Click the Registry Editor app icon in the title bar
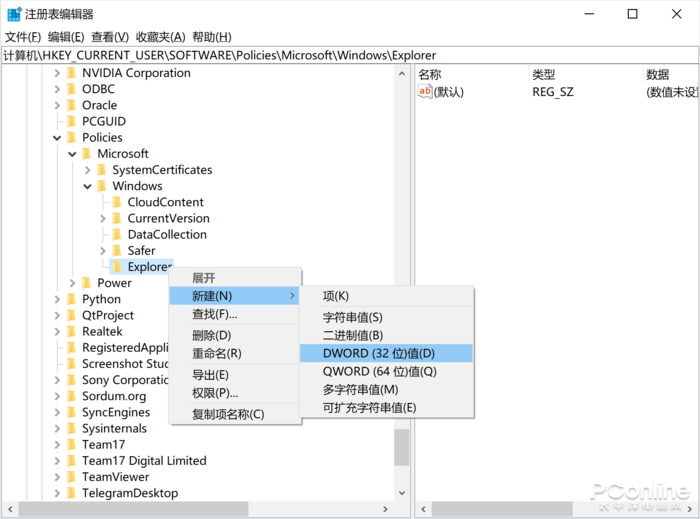Image resolution: width=700 pixels, height=519 pixels. [x=14, y=14]
